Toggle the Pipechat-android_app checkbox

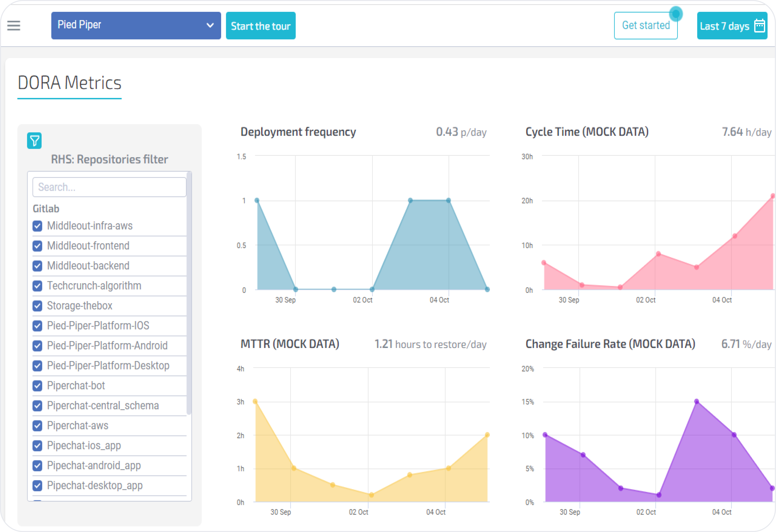[x=37, y=466]
